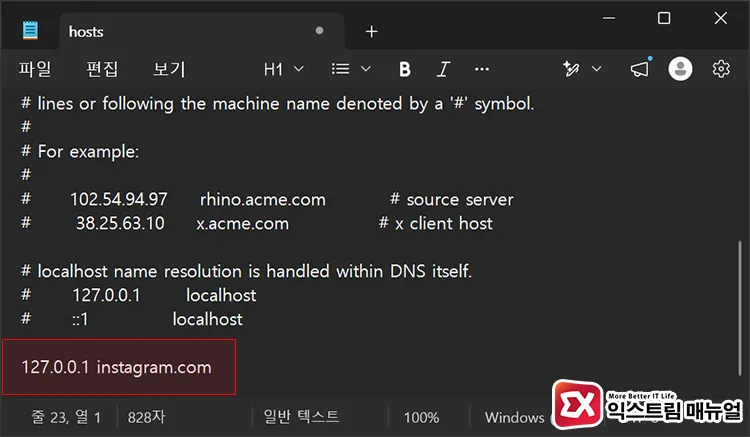
Task: Close the Notepad window
Action: [x=720, y=18]
